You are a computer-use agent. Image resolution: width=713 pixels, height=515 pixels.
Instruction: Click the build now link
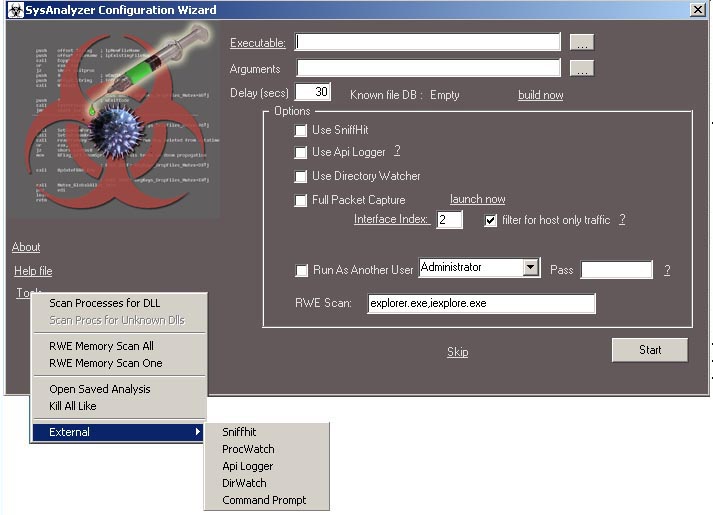(541, 95)
